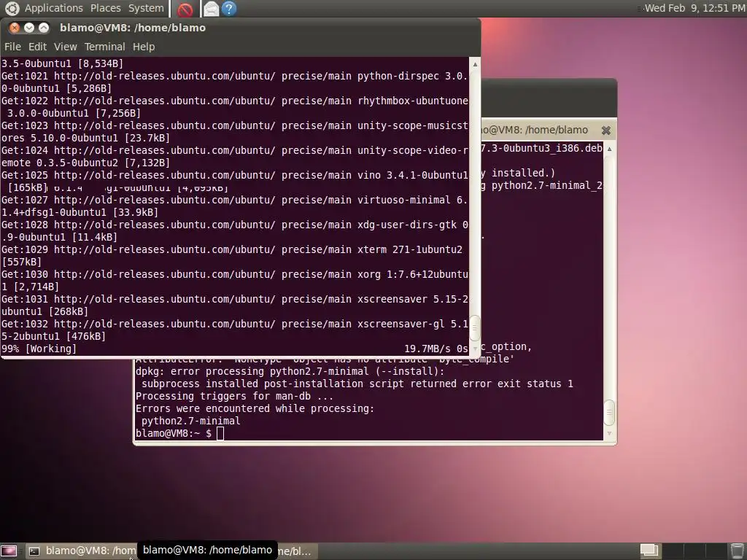Click the 'Get:1029' xterm line
The width and height of the screenshot is (747, 560).
[x=231, y=249]
